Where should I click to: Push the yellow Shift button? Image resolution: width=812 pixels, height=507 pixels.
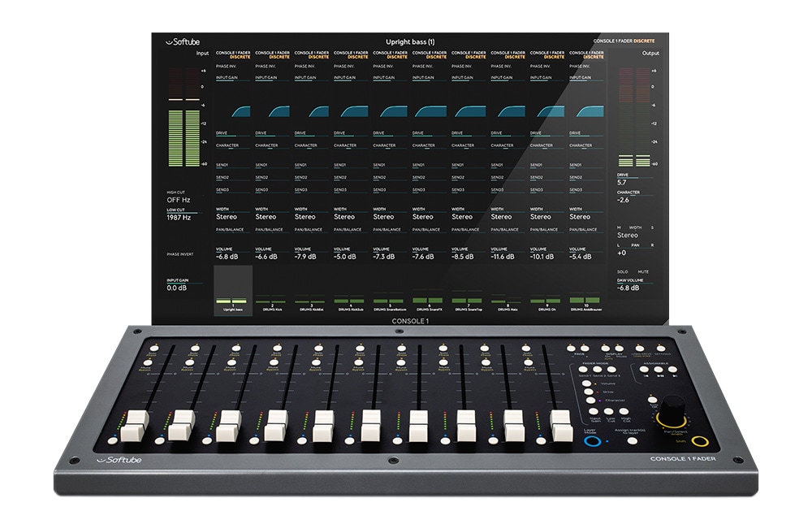pos(700,442)
